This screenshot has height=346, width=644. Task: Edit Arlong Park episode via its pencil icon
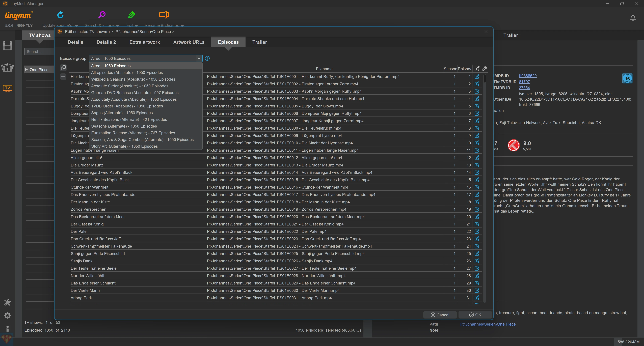point(477,298)
